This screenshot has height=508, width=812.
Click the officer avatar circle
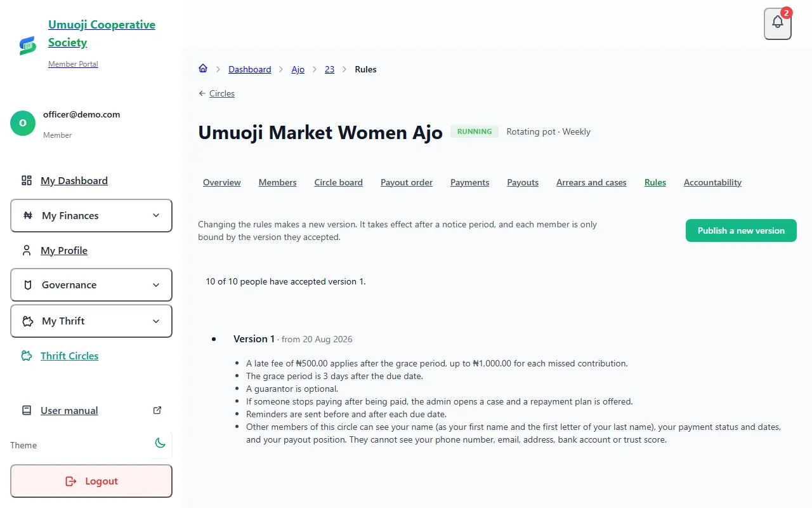[x=23, y=123]
